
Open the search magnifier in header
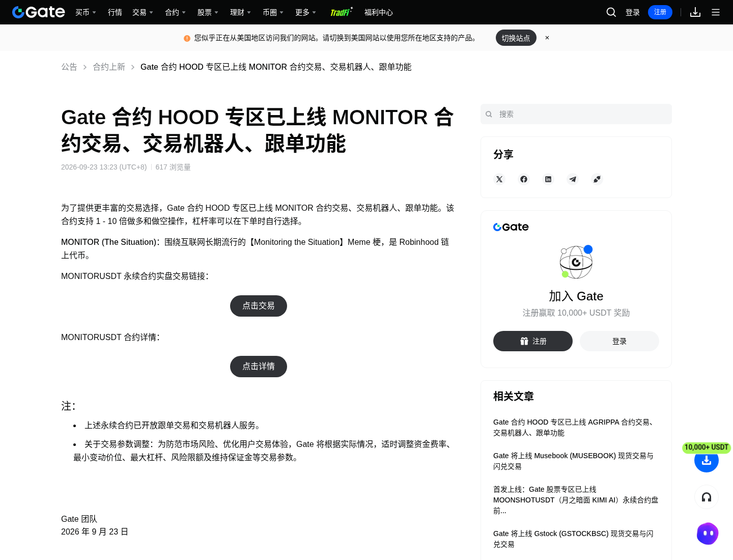click(x=611, y=12)
